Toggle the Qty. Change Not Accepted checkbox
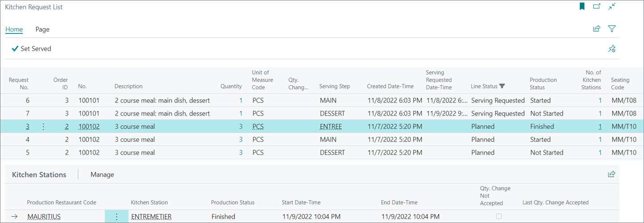 (x=499, y=216)
